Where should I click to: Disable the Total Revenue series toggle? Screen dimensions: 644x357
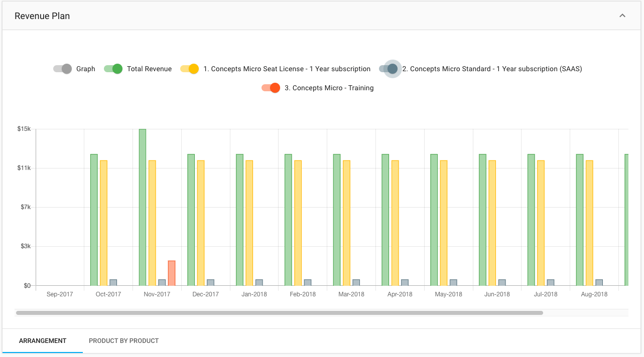[113, 69]
